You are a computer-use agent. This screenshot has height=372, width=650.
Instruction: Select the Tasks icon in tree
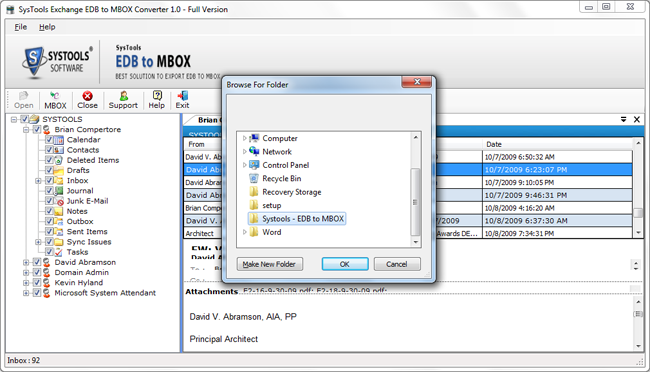click(x=59, y=252)
